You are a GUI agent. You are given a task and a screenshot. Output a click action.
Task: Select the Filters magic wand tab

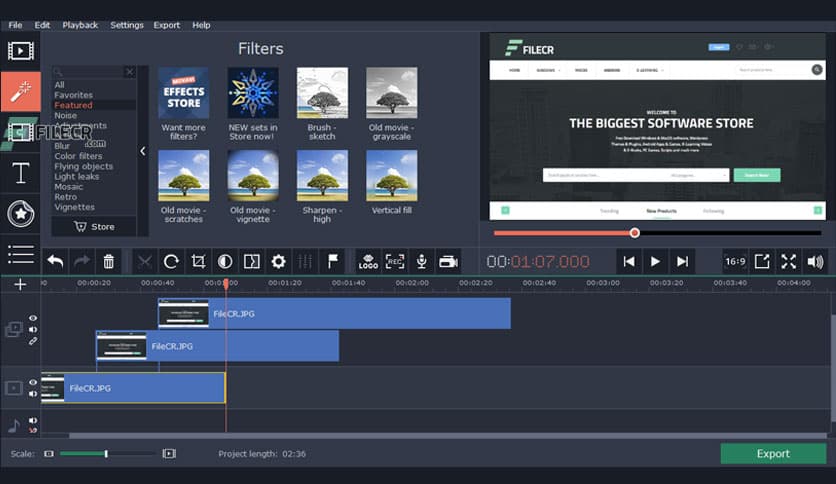[21, 92]
